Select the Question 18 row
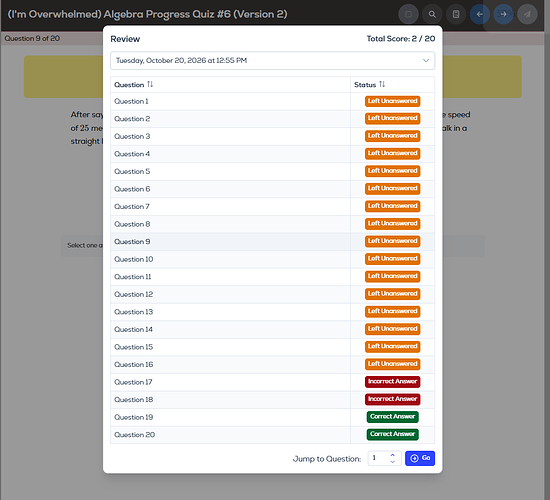Image resolution: width=550 pixels, height=500 pixels. point(273,400)
